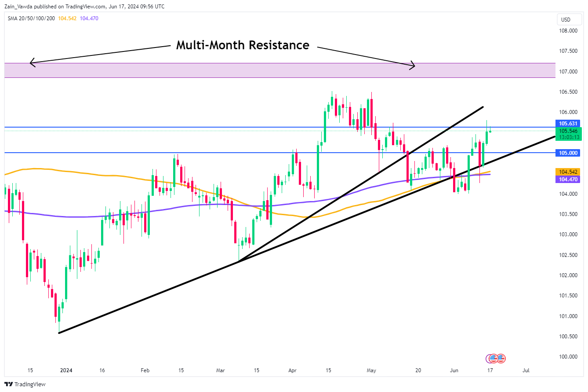Click the Jul label on time axis
Viewport: 588px width, 392px height.
526,370
